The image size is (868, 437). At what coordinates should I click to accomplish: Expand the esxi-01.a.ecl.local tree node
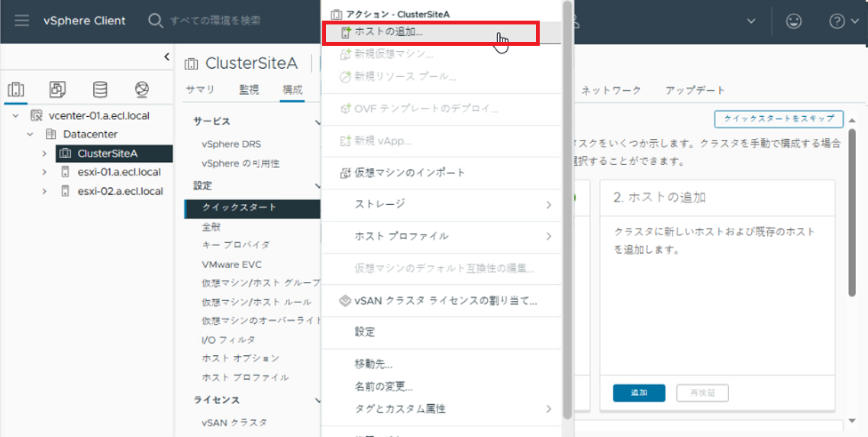point(44,172)
